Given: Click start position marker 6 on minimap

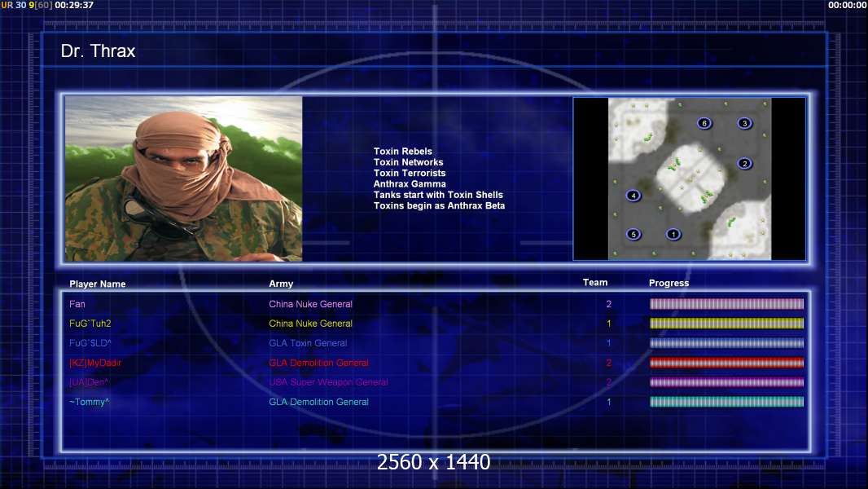Looking at the screenshot, I should [x=704, y=123].
